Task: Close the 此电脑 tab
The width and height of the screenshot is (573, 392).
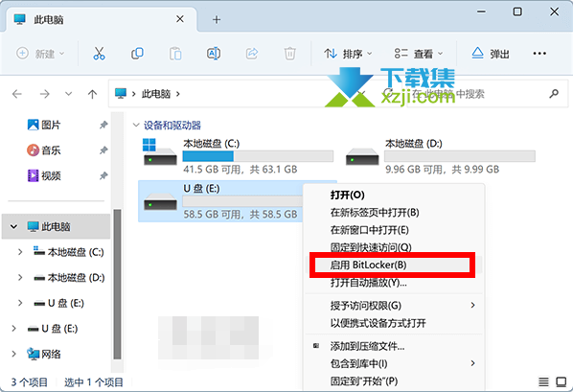Action: (180, 19)
